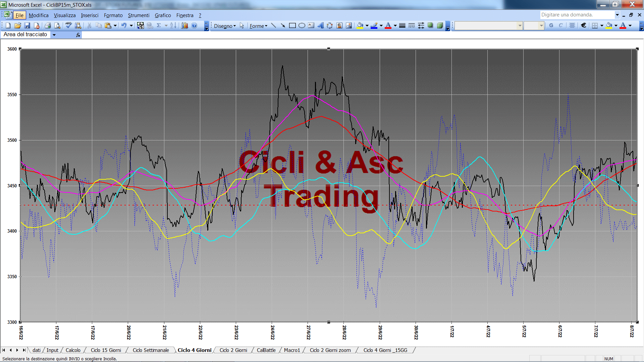Select the Arrow drawing tool
644x362 pixels.
point(283,26)
